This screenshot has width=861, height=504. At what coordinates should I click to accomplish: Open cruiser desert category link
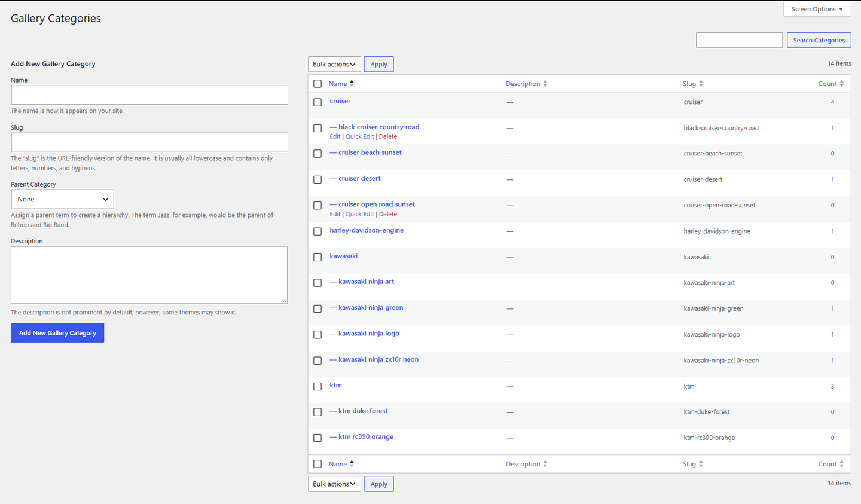point(355,178)
